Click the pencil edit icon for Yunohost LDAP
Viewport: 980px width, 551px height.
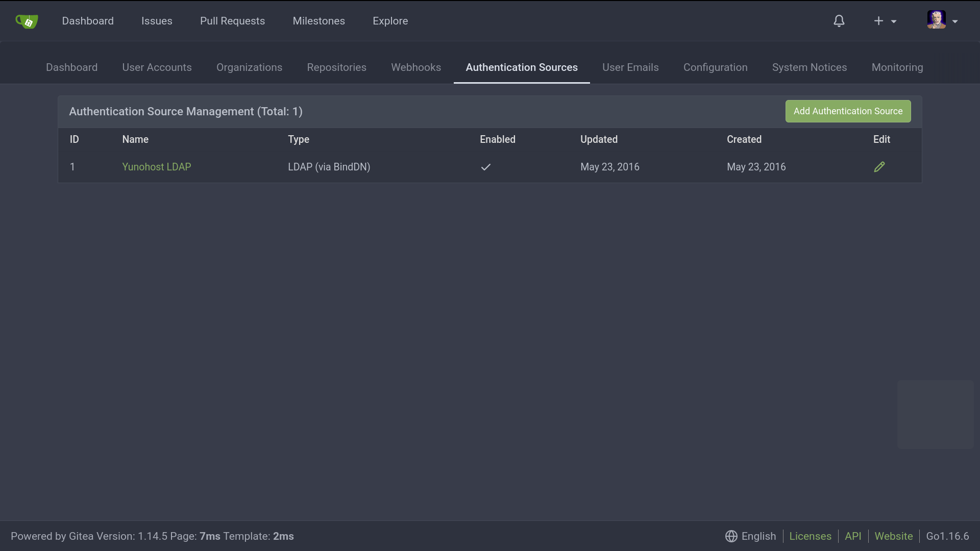coord(879,167)
